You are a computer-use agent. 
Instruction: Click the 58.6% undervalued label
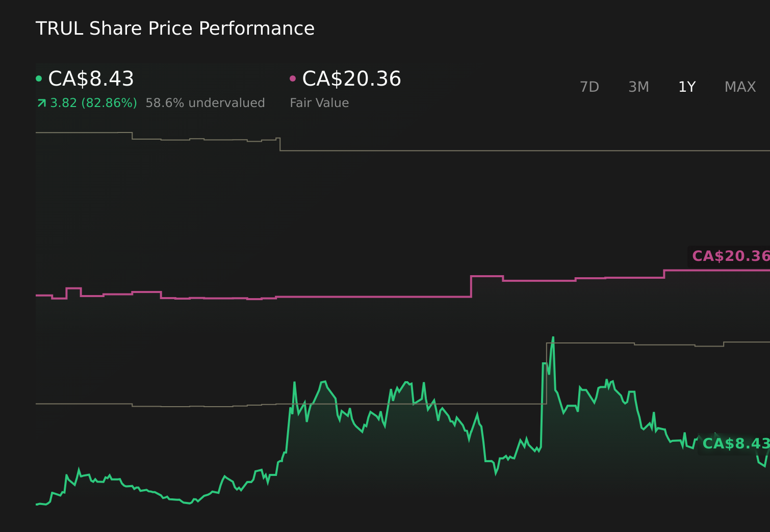tap(205, 102)
